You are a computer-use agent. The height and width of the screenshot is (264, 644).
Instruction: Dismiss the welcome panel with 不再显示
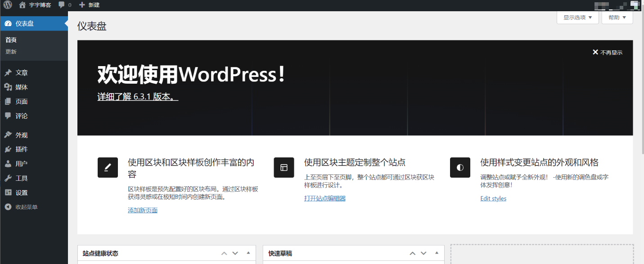[608, 52]
